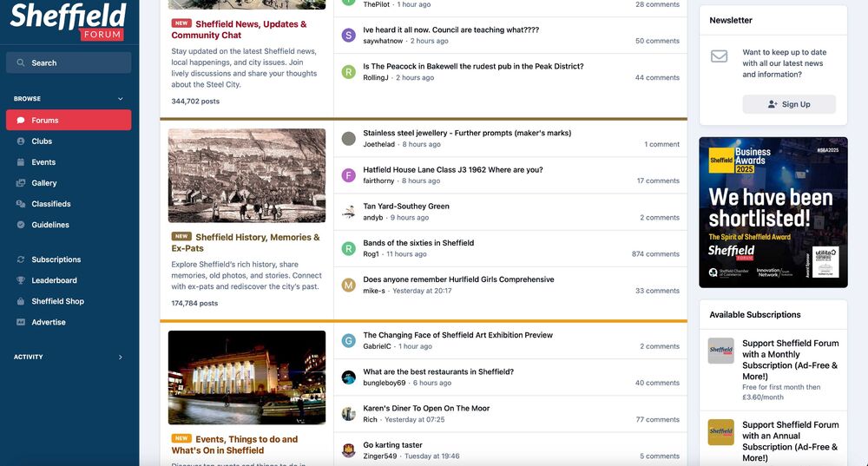Open Subscriptions in the sidebar

[56, 259]
